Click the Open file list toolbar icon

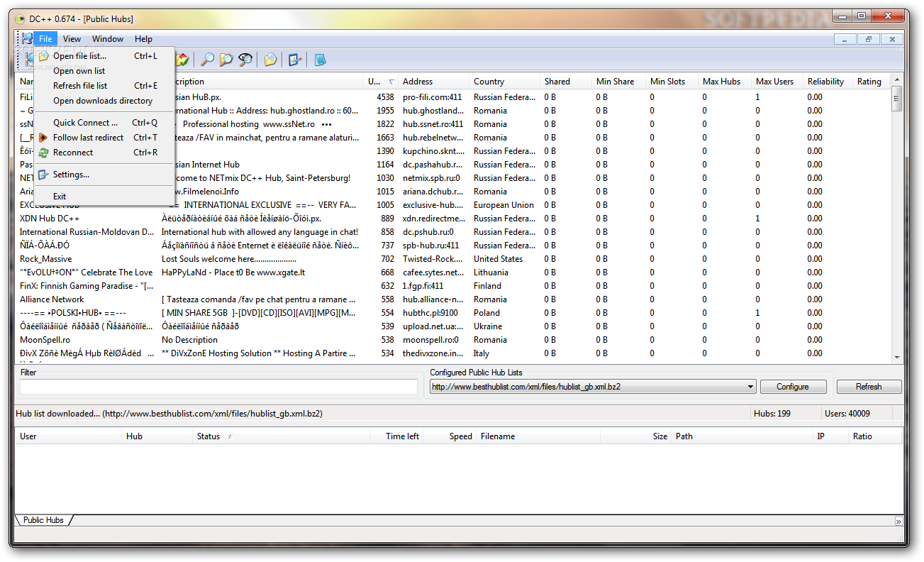270,60
